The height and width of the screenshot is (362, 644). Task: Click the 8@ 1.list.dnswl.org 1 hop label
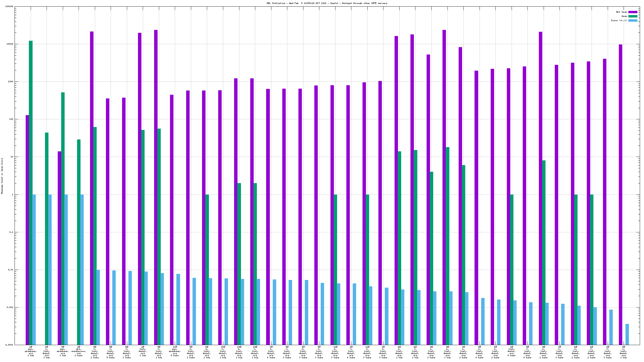(x=47, y=352)
